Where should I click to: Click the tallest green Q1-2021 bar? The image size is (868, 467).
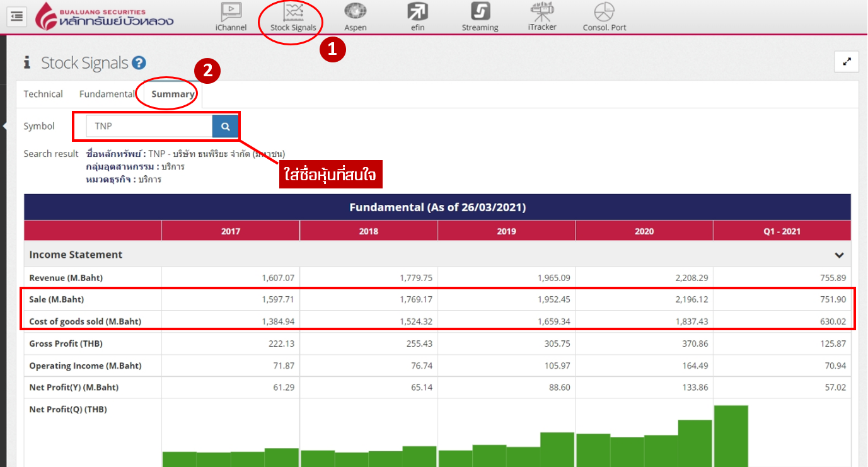click(731, 436)
